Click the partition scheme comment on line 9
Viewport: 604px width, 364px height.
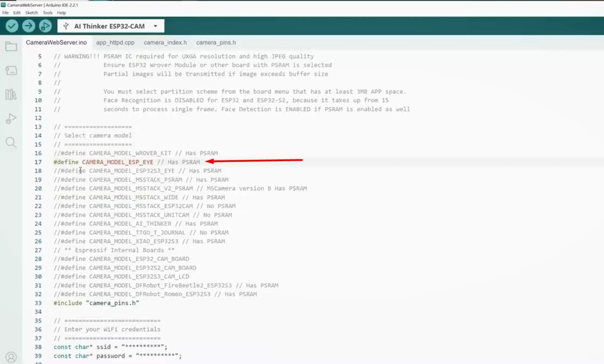[x=230, y=92]
